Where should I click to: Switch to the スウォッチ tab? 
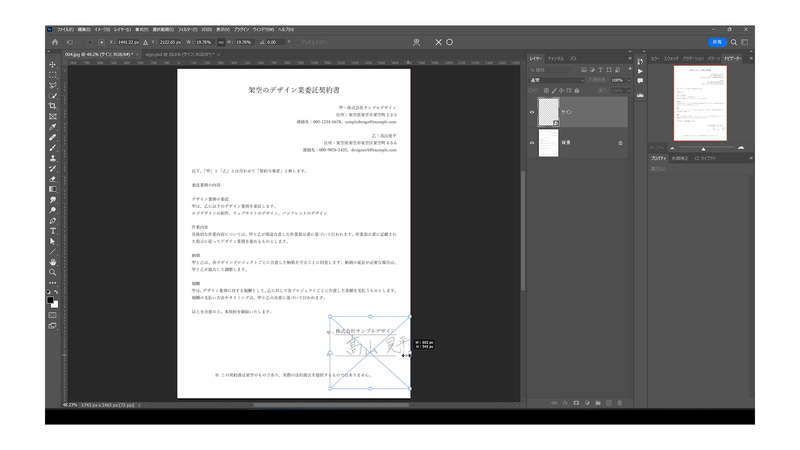[671, 59]
